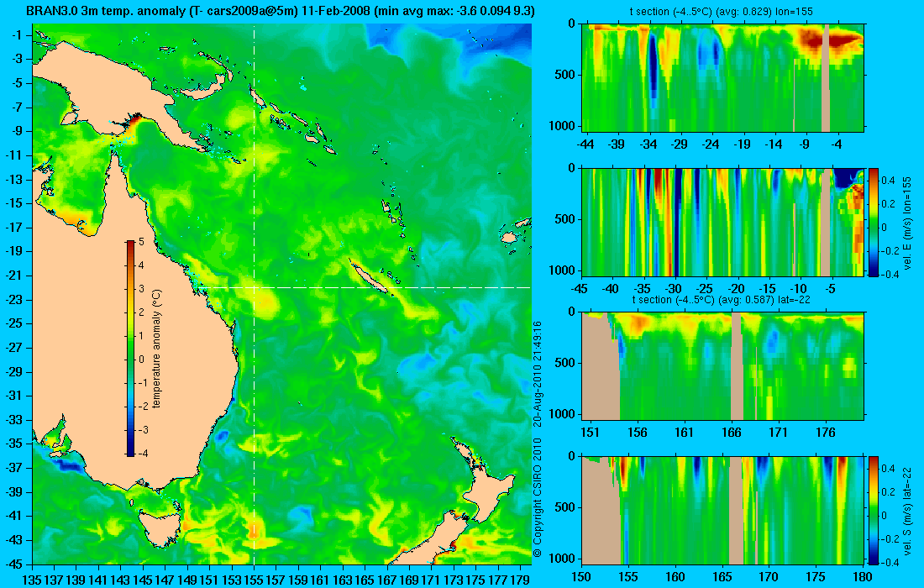
Task: Click the timestamp "20-Aug-2010 21:49:16"
Action: [x=537, y=373]
